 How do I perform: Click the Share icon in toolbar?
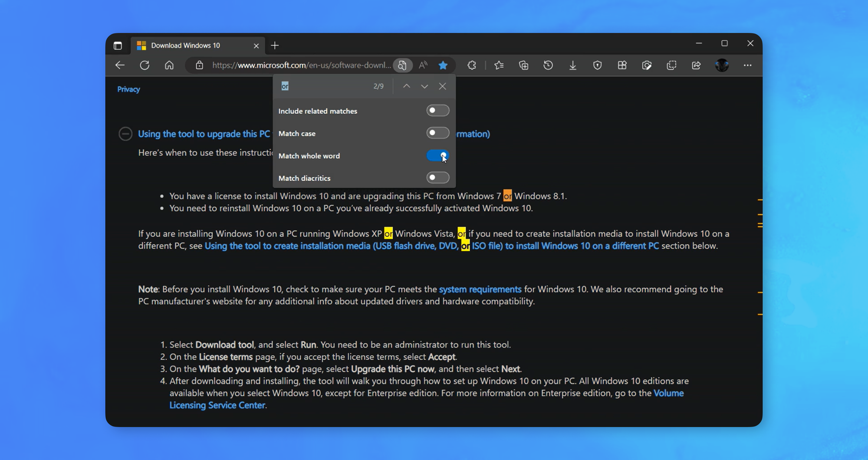(x=696, y=66)
